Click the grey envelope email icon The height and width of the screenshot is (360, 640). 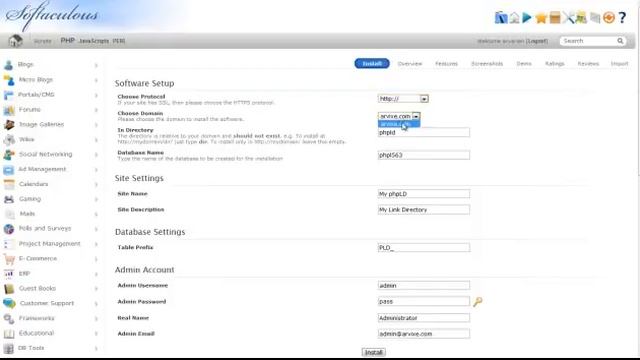click(595, 18)
